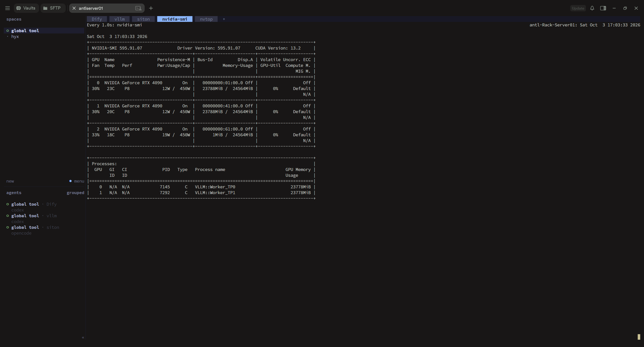Add a new terminal window tab
The height and width of the screenshot is (347, 644).
(224, 19)
